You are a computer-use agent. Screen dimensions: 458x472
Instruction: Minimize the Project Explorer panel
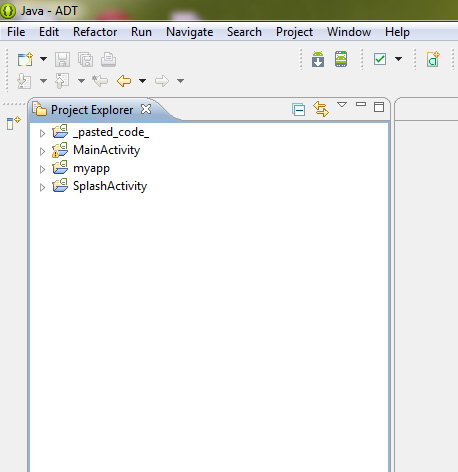coord(361,104)
